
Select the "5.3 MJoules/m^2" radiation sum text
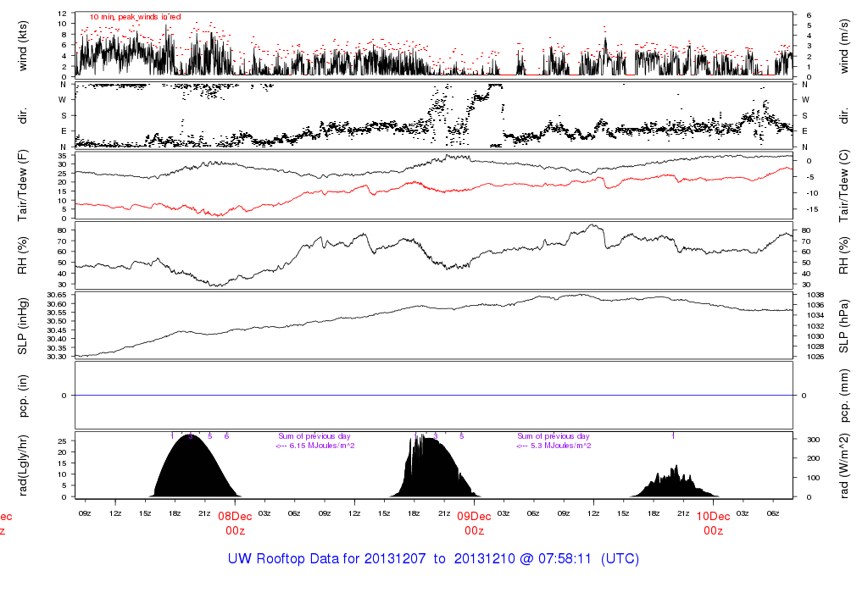pos(561,446)
